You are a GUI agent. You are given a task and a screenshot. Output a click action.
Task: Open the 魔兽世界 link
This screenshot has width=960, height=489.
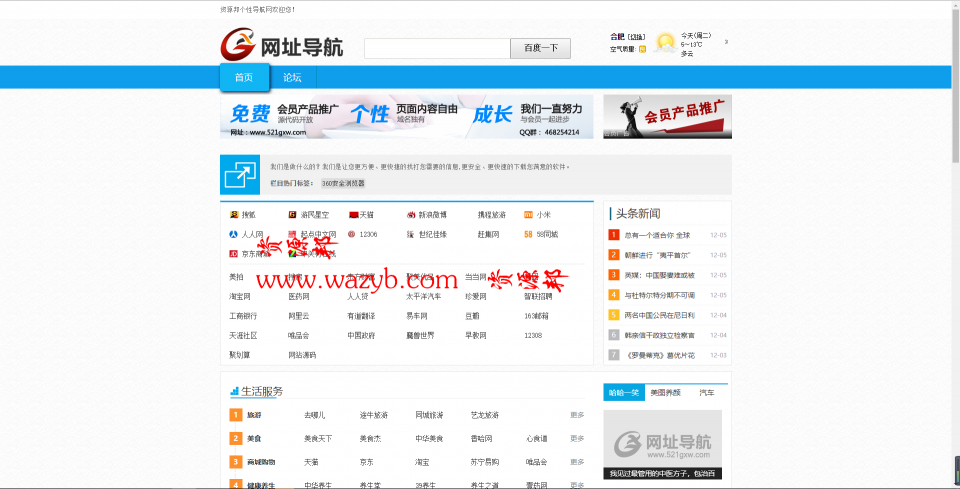tap(421, 335)
